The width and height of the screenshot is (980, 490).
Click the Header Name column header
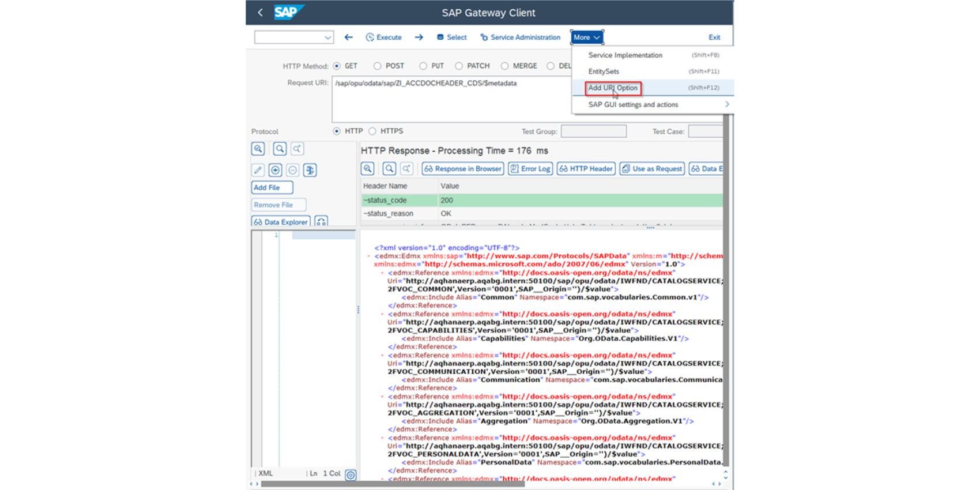tap(399, 186)
